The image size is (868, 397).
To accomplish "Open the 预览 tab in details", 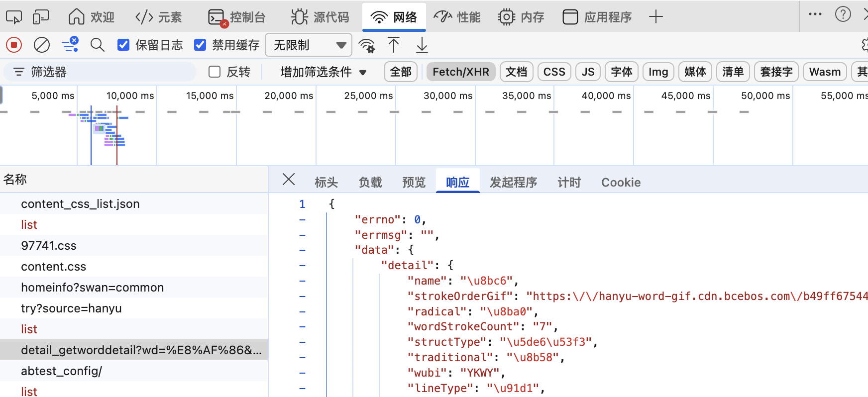I will [414, 183].
